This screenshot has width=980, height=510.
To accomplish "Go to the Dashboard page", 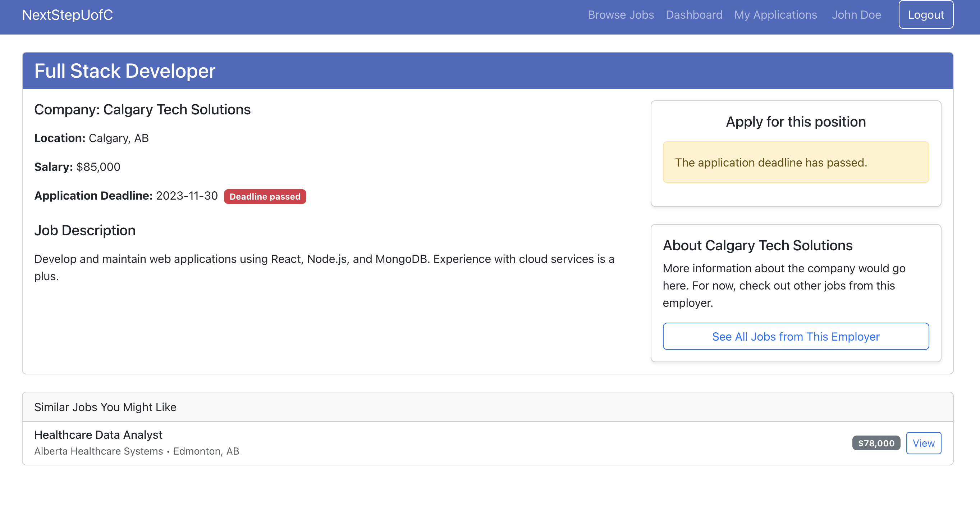I will point(693,15).
